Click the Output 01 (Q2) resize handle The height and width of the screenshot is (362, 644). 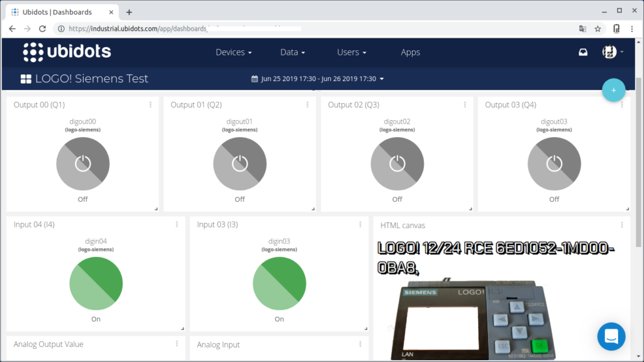click(x=313, y=209)
